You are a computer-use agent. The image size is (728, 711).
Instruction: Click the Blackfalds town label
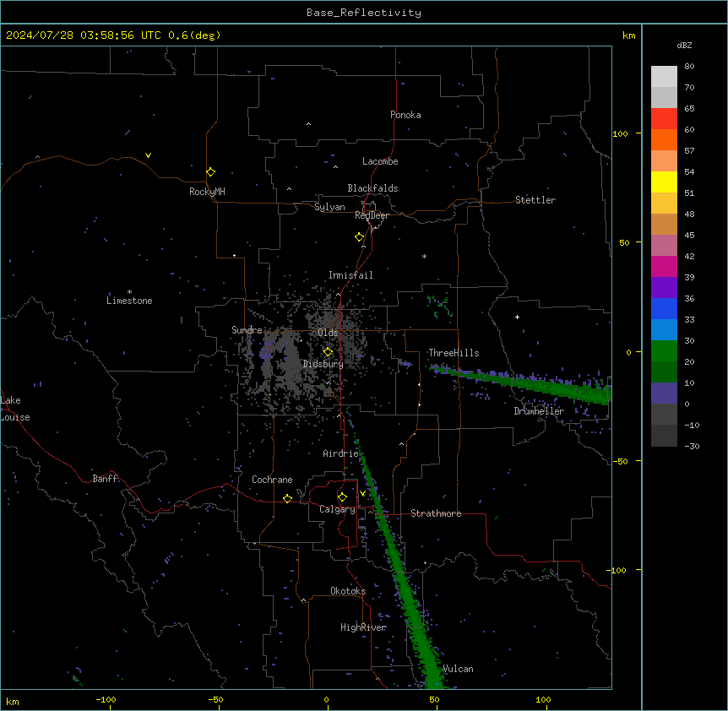(372, 188)
